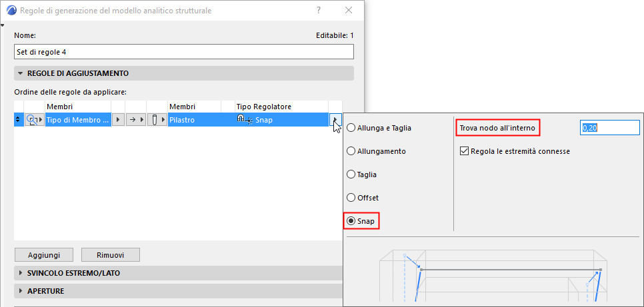This screenshot has width=644, height=307.
Task: Click the Trova nodo all'interno value field
Action: [x=610, y=128]
